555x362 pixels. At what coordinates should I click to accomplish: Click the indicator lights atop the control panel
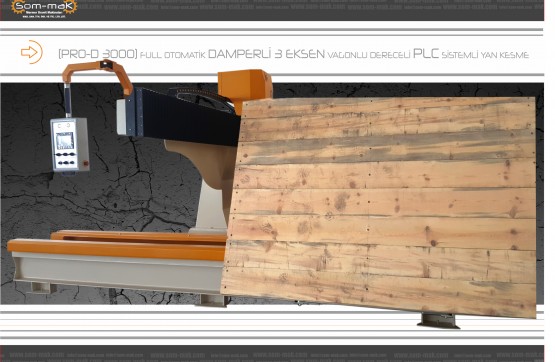click(63, 125)
